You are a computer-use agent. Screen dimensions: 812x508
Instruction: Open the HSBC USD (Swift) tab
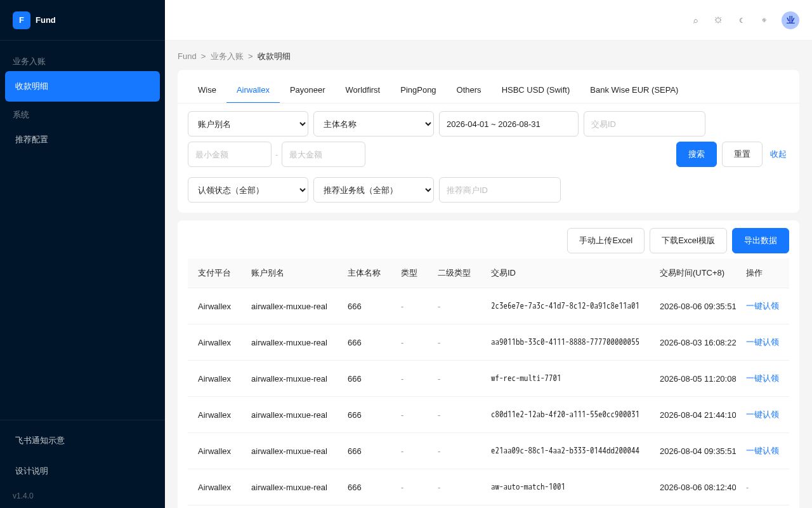tap(536, 90)
